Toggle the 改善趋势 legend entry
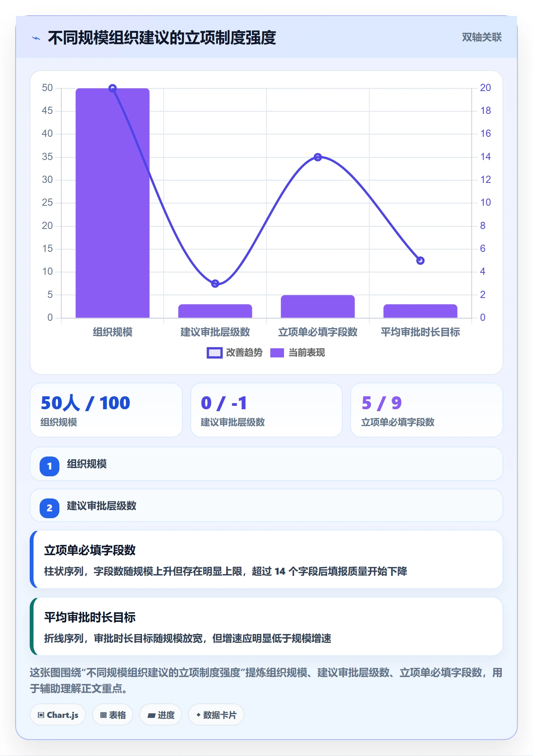This screenshot has width=533, height=756. pyautogui.click(x=235, y=352)
